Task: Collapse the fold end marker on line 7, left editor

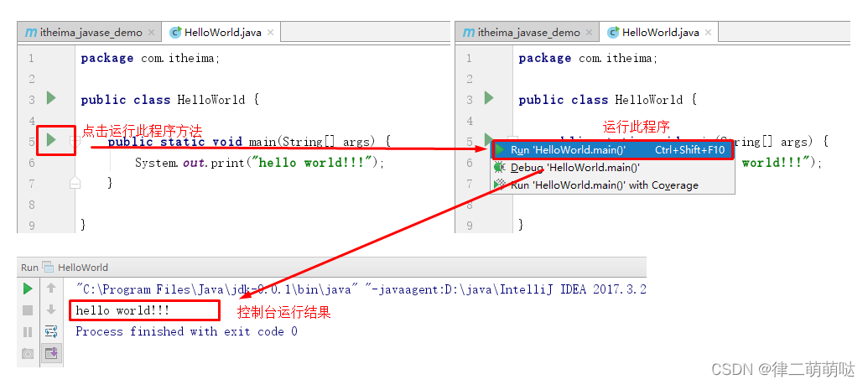Action: 75,182
